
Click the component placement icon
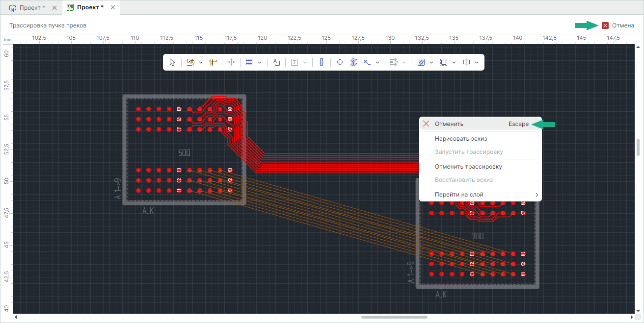point(321,62)
